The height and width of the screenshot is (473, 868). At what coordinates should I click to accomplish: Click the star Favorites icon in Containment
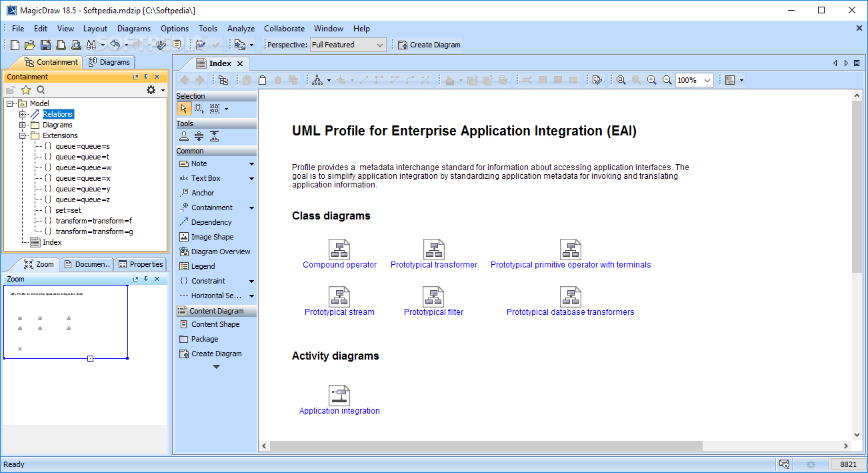(x=26, y=90)
